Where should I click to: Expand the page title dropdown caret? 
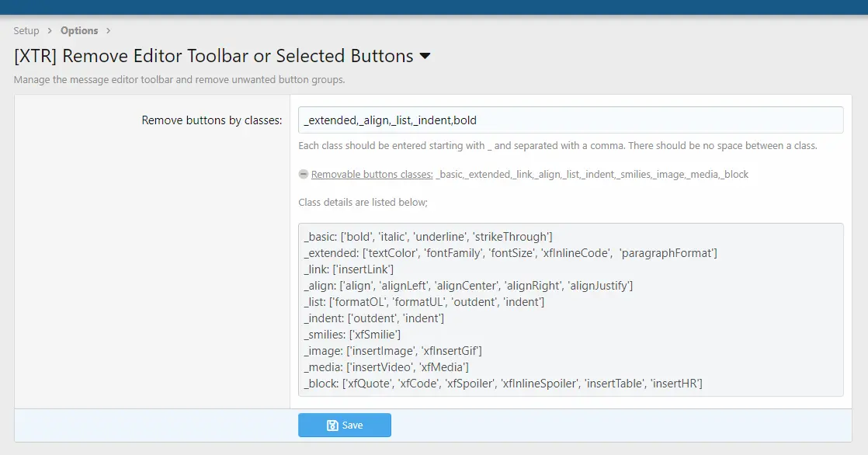425,56
